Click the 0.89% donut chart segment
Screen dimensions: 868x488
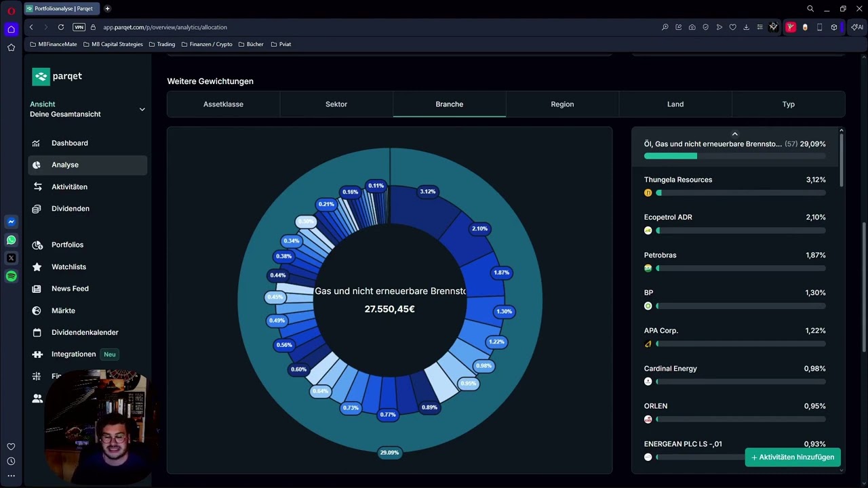[424, 393]
